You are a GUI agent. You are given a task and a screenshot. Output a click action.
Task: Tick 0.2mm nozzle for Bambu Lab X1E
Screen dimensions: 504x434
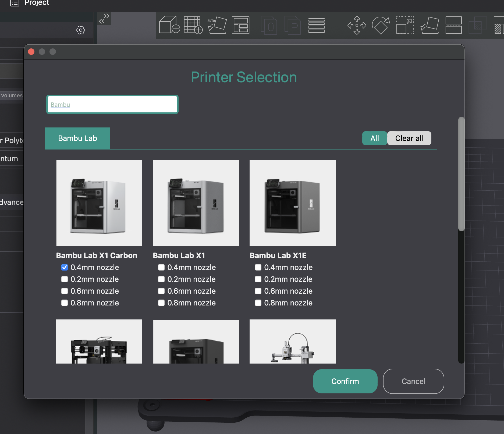[x=258, y=279]
